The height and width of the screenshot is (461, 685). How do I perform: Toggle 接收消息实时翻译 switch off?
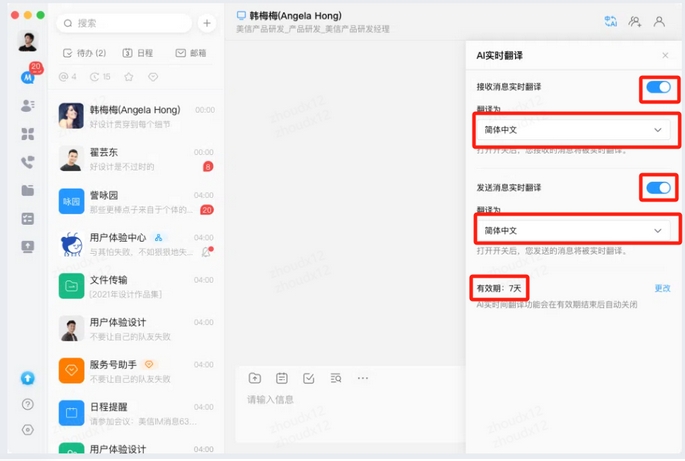(x=658, y=88)
